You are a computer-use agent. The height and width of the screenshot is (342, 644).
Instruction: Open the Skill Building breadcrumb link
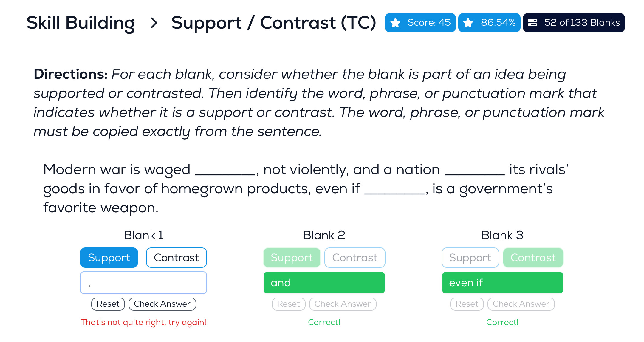click(x=81, y=23)
